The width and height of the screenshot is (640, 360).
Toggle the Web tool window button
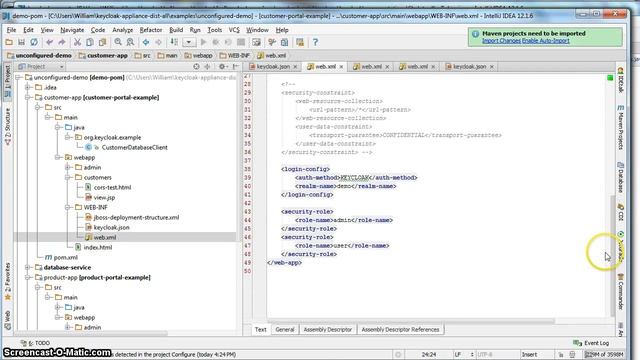[7, 320]
